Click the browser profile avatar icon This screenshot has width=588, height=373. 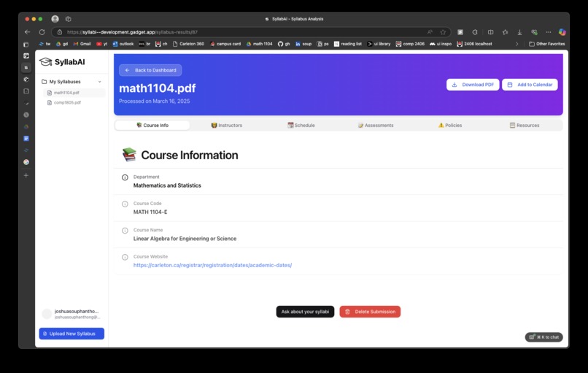(55, 19)
